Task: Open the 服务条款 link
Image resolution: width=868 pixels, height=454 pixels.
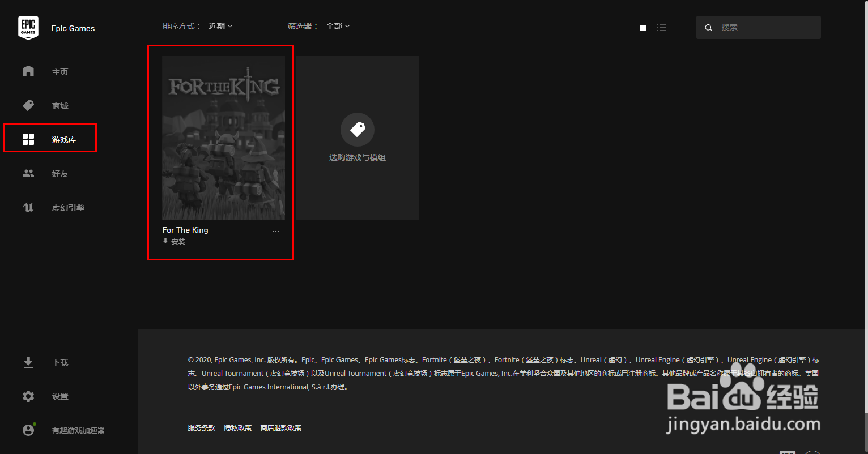Action: coord(201,427)
